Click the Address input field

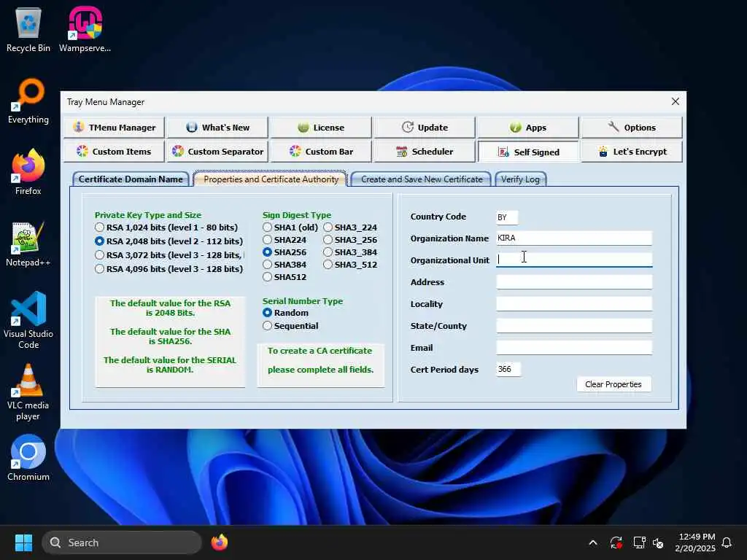tap(574, 282)
